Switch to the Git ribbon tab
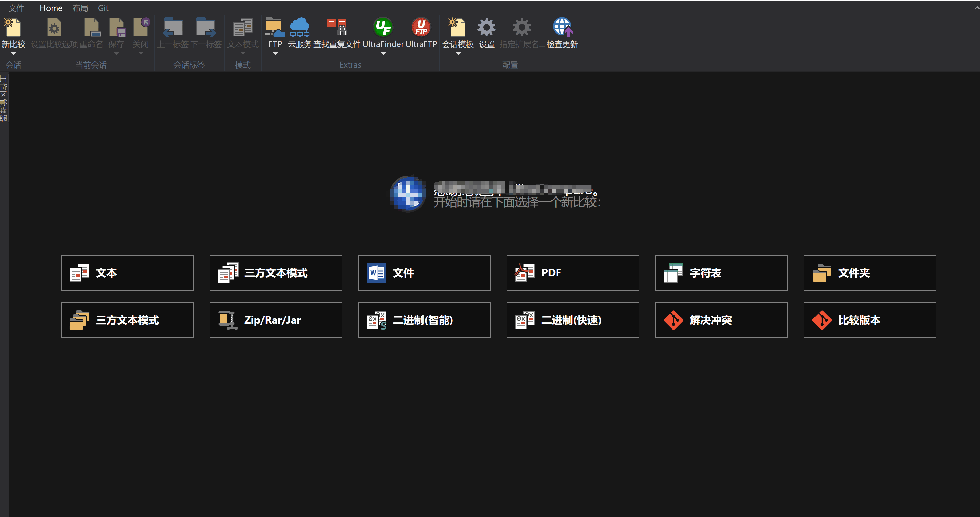This screenshot has width=980, height=517. [103, 8]
